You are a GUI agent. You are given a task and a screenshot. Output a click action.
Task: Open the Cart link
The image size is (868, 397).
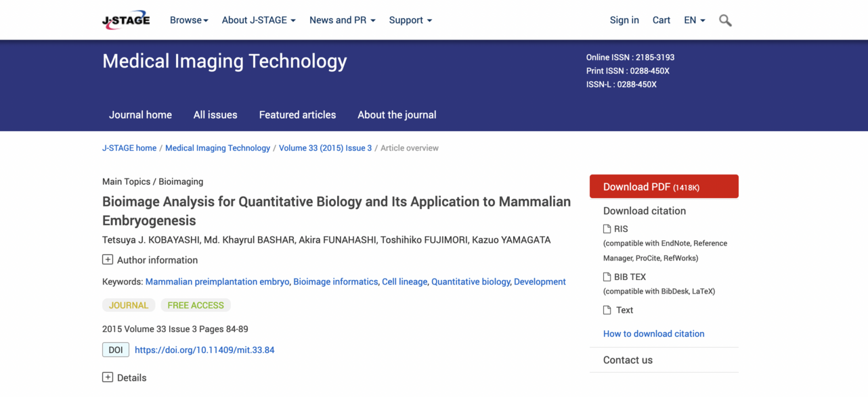click(x=661, y=20)
